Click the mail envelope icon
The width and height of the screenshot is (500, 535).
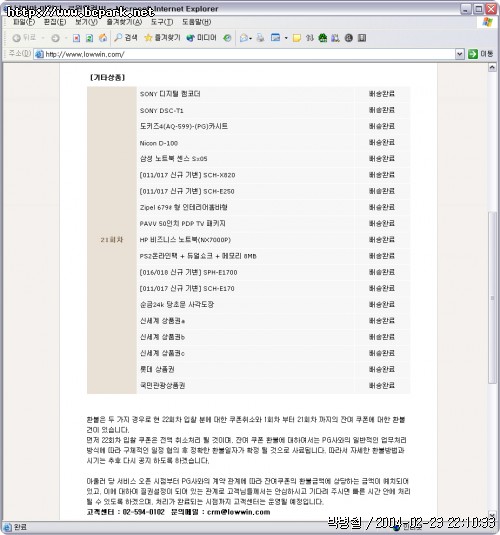click(x=243, y=38)
